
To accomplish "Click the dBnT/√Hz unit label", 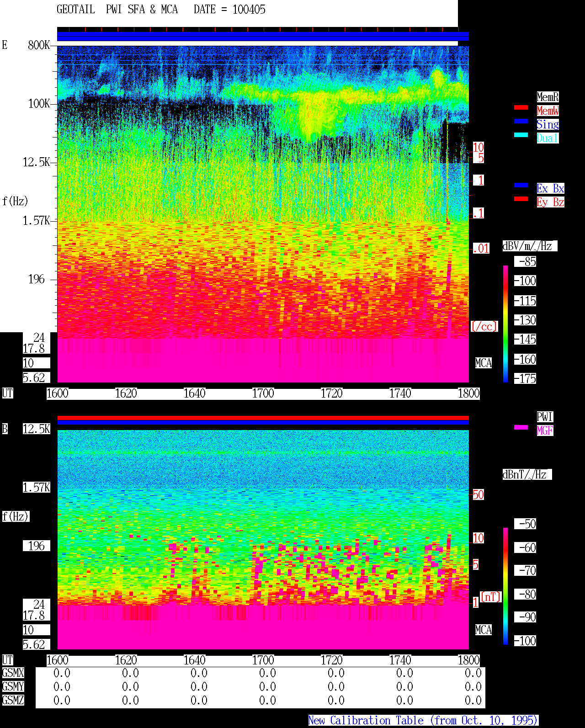I will pyautogui.click(x=527, y=474).
